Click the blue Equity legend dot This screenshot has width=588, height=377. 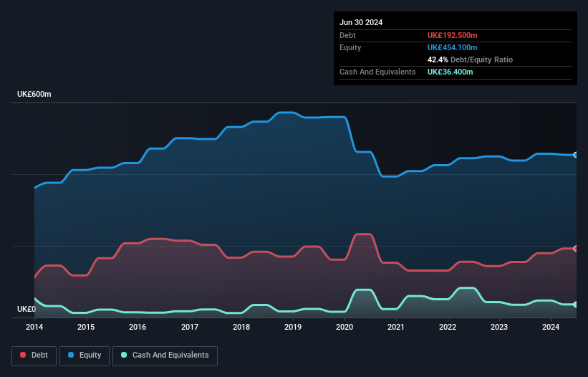[71, 355]
